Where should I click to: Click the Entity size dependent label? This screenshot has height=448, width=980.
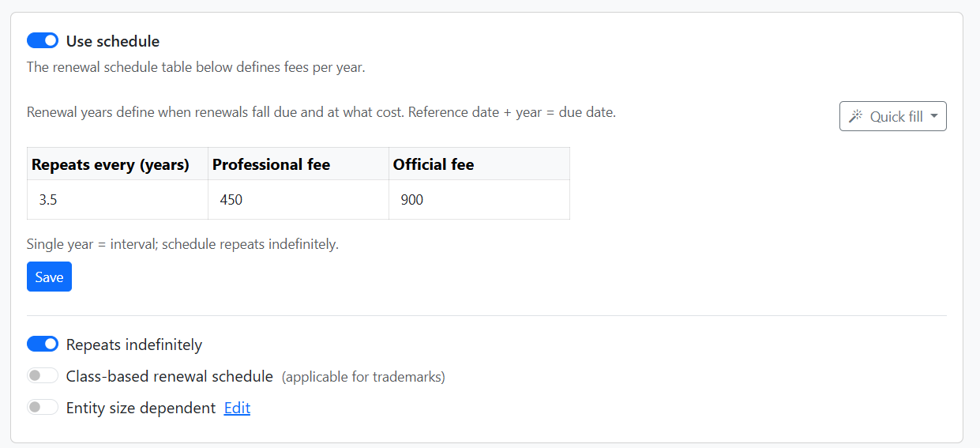coord(141,408)
